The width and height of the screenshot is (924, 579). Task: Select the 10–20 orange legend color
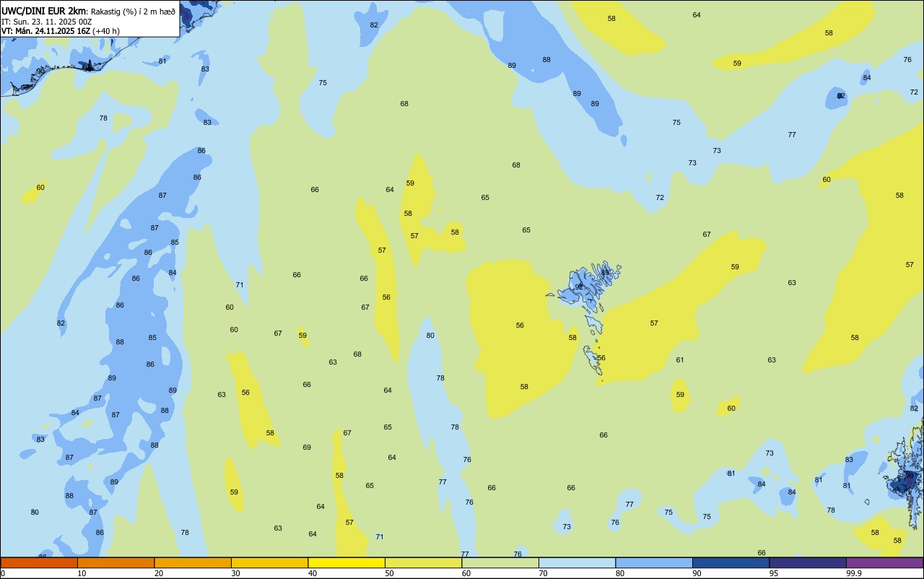(x=115, y=562)
